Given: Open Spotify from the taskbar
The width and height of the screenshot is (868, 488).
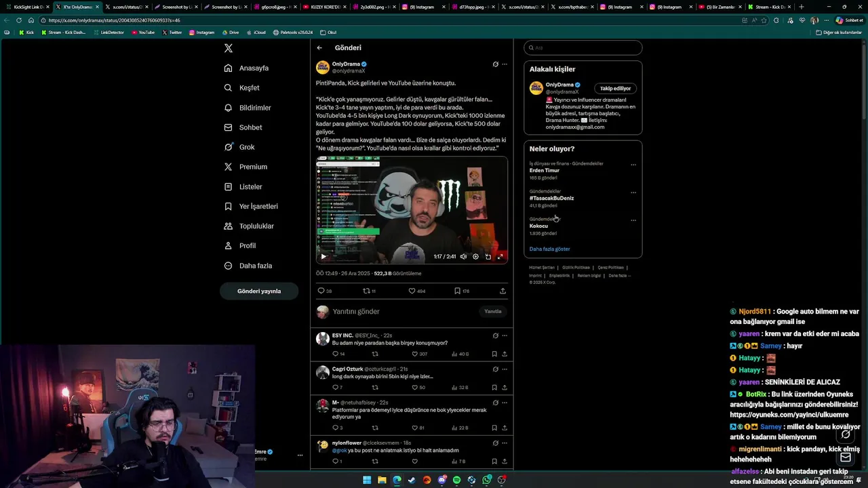Looking at the screenshot, I should coord(456,480).
